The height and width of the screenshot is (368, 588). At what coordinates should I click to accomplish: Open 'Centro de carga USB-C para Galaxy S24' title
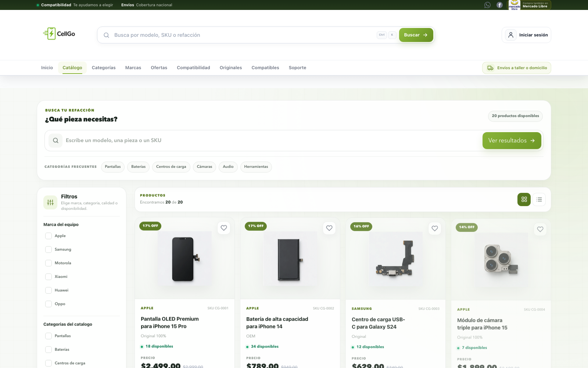click(x=378, y=323)
